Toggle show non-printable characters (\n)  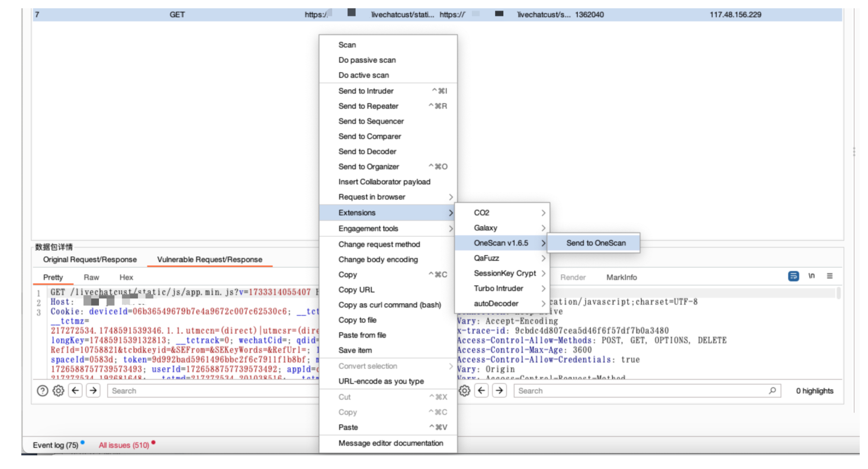coord(812,276)
